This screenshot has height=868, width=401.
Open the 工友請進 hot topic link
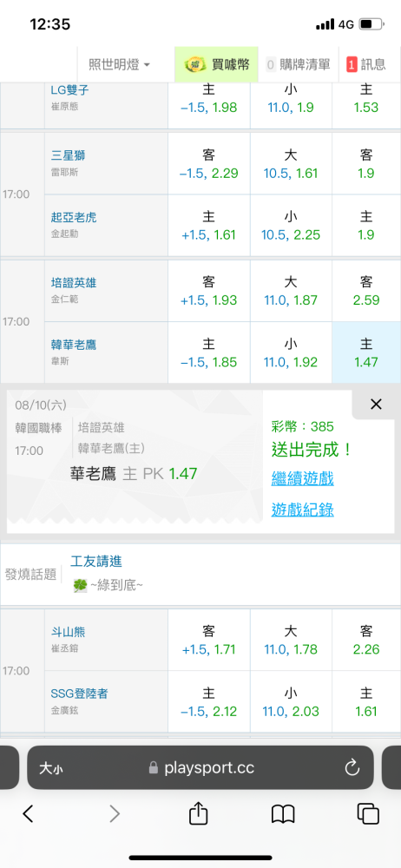pyautogui.click(x=96, y=562)
